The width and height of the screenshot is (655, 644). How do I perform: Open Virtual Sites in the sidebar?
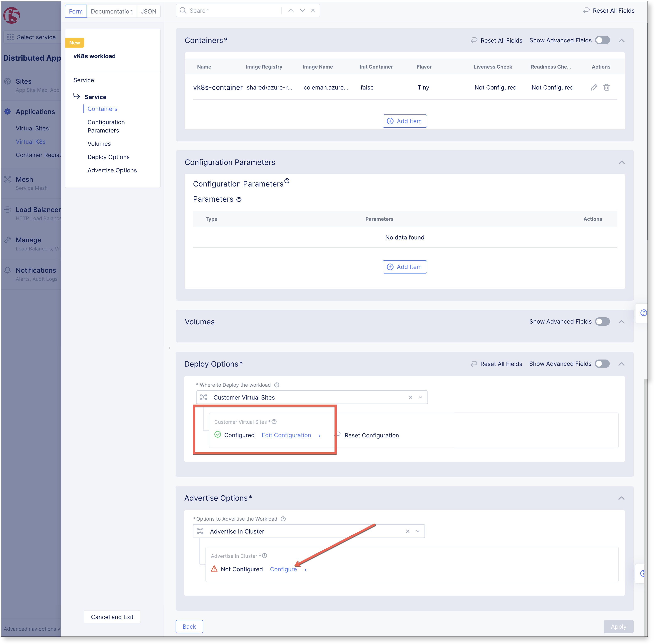32,128
